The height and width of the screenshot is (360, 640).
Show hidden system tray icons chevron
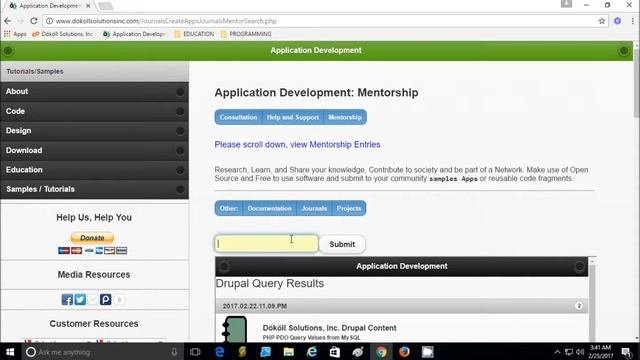click(x=557, y=352)
